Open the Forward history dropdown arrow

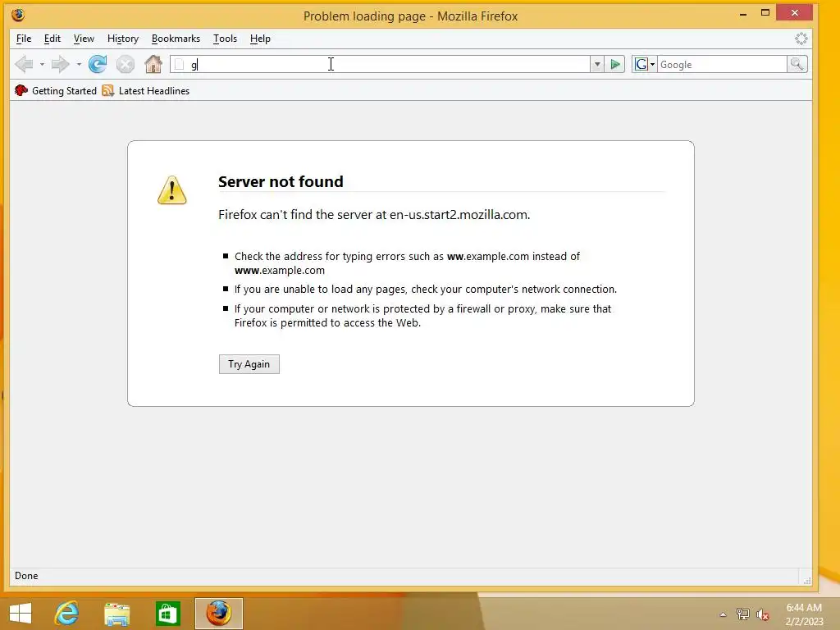(79, 64)
